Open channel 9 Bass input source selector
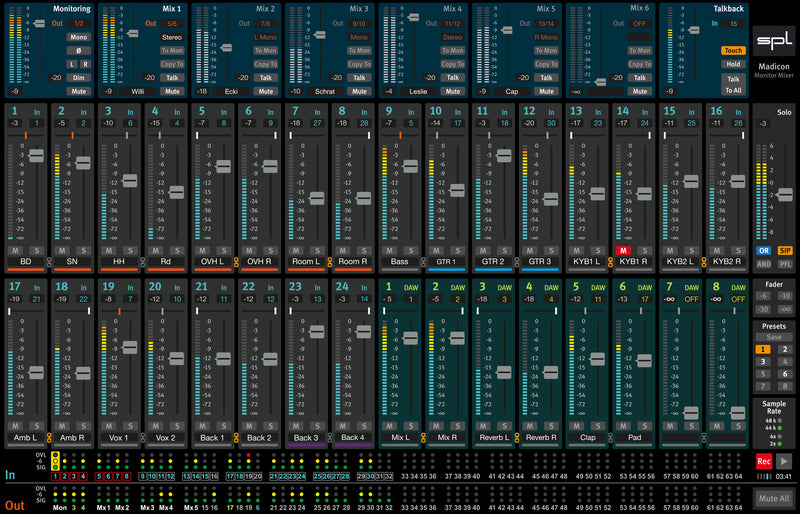 (x=410, y=123)
